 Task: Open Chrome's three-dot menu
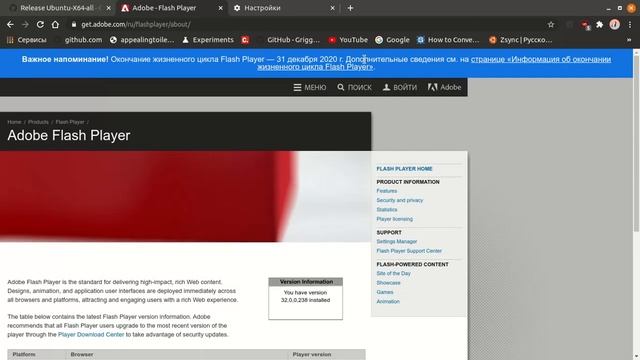tap(630, 24)
